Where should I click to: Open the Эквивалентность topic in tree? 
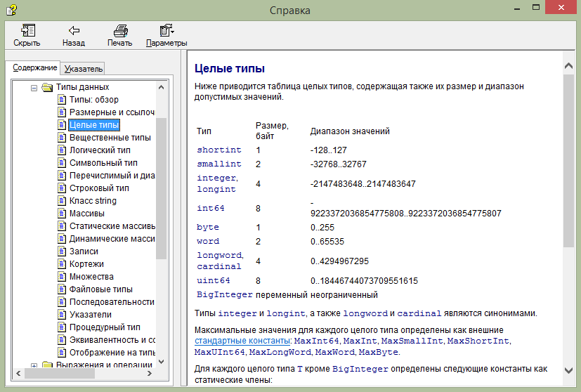click(112, 339)
